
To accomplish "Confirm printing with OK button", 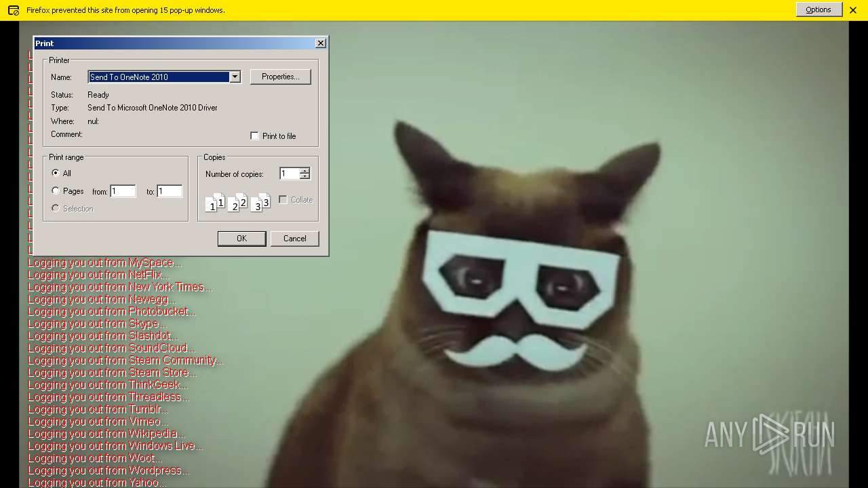I will tap(241, 239).
